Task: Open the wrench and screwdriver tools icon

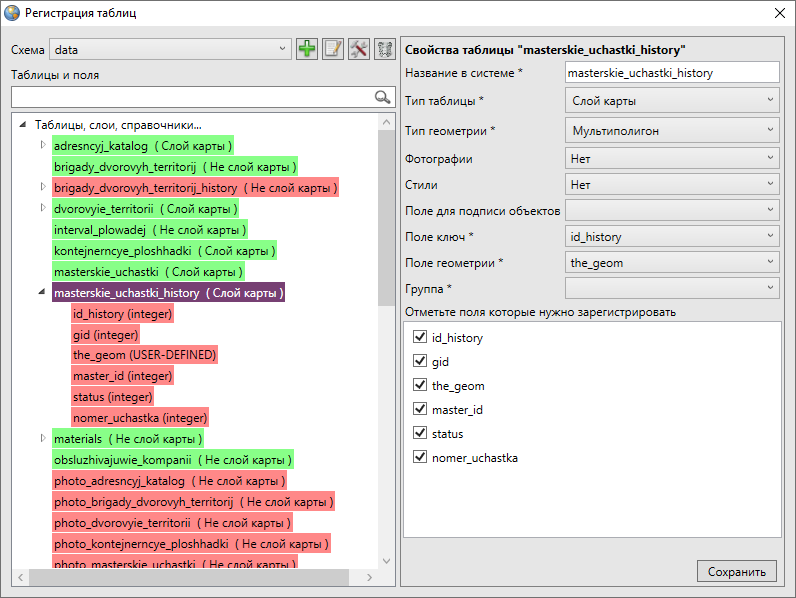Action: 359,49
